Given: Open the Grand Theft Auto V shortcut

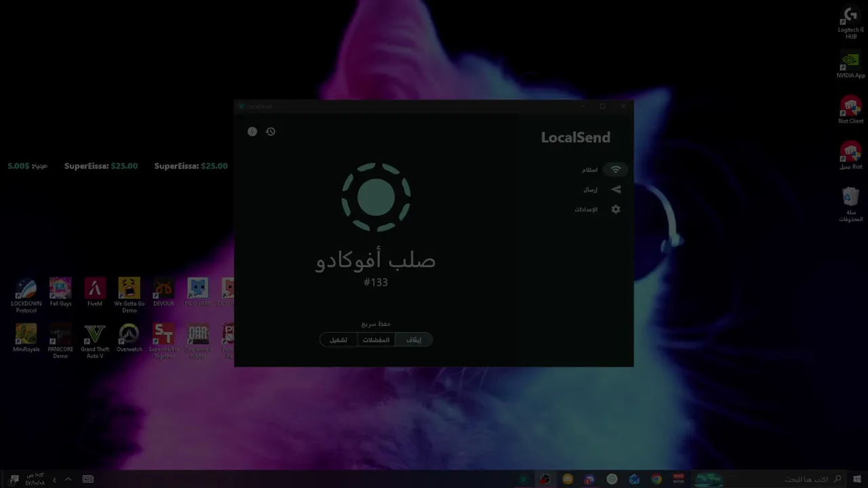Looking at the screenshot, I should click(95, 342).
